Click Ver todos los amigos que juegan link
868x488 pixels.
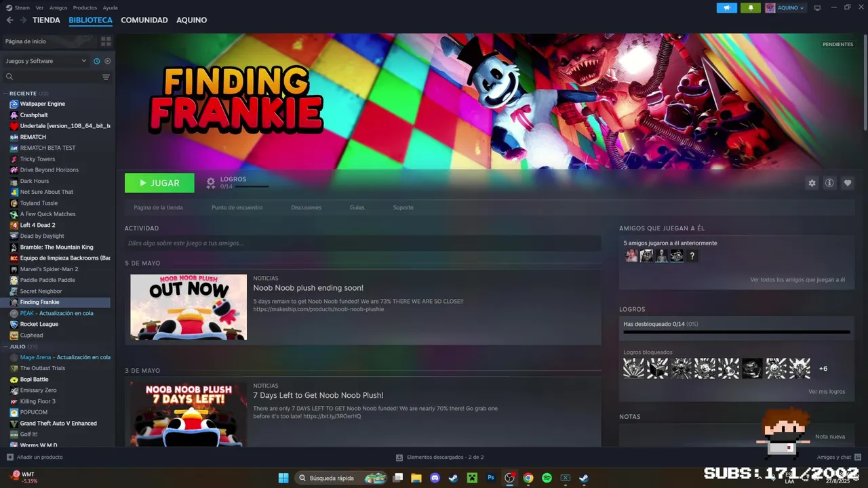coord(797,279)
